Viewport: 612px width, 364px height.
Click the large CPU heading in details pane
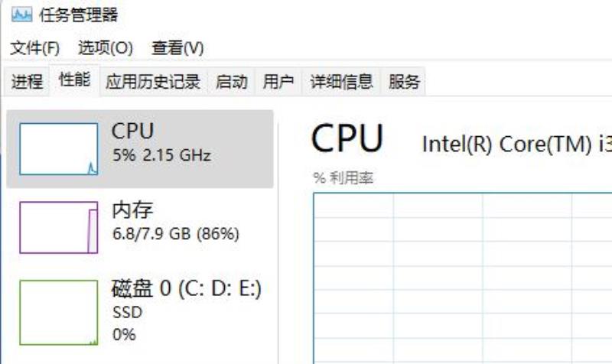coord(347,138)
